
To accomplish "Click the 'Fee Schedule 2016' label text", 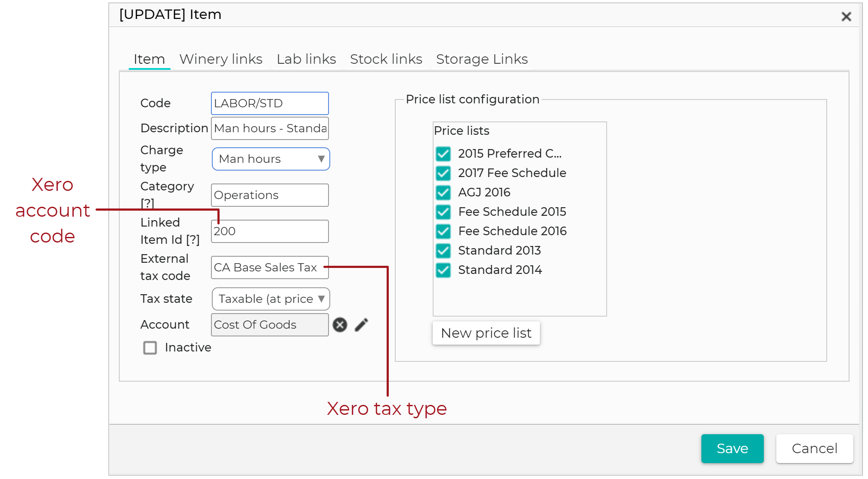I will tap(512, 231).
